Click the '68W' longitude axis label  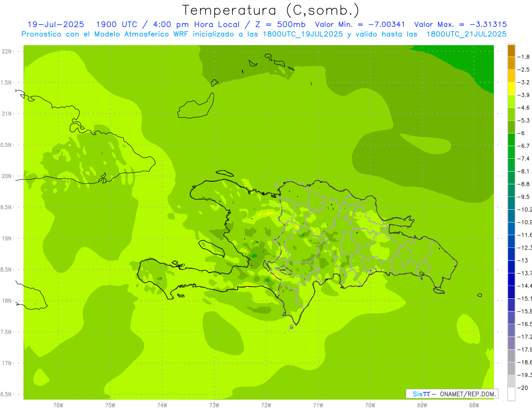coord(474,405)
